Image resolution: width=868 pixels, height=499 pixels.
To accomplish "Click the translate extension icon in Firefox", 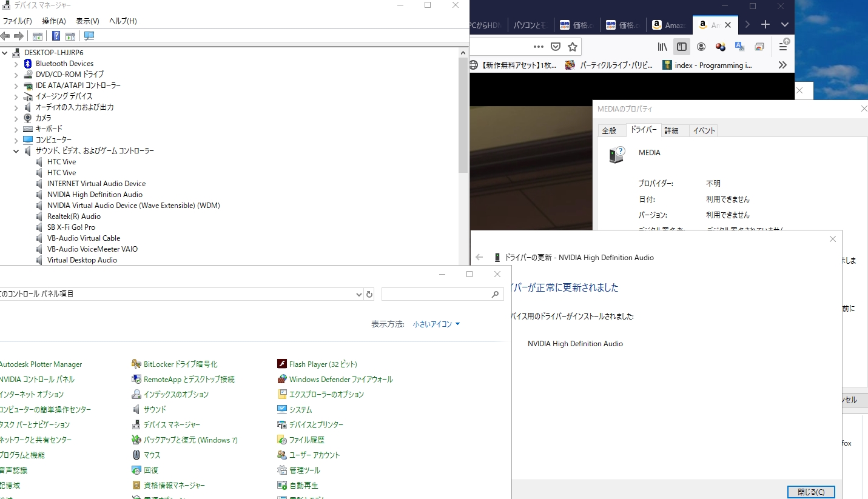I will 739,47.
